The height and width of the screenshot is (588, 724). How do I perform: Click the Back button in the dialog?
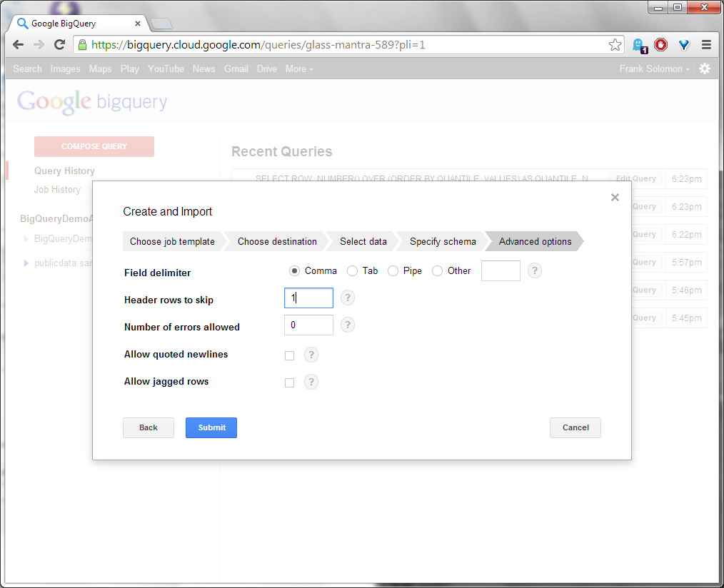coord(149,428)
